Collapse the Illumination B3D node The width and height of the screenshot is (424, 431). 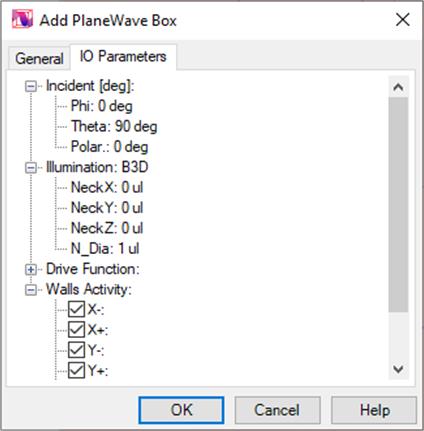31,168
